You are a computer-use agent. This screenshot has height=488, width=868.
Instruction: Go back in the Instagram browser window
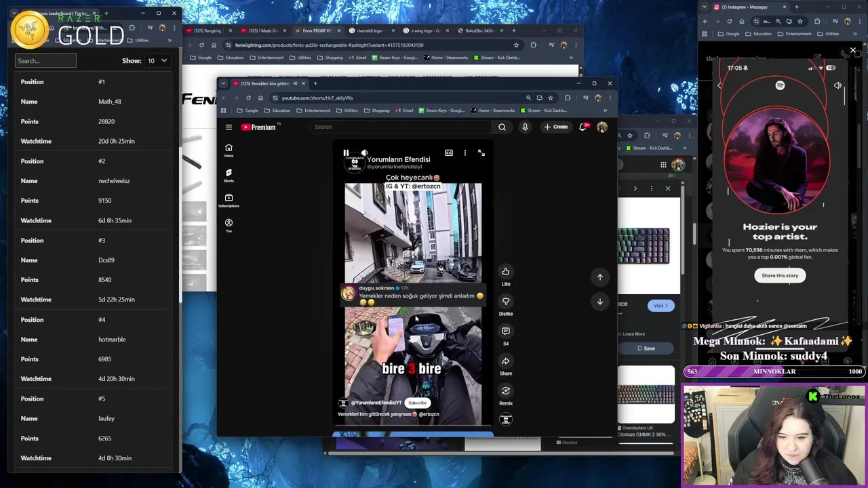pyautogui.click(x=705, y=21)
